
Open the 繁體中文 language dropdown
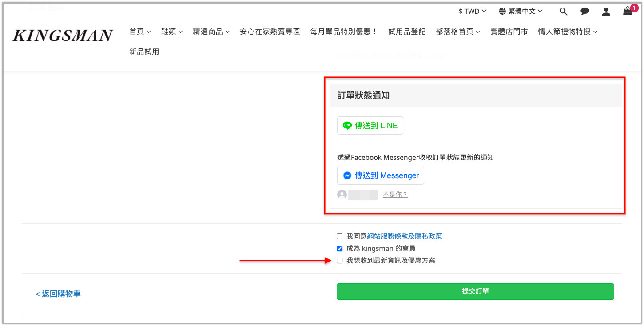click(x=521, y=11)
